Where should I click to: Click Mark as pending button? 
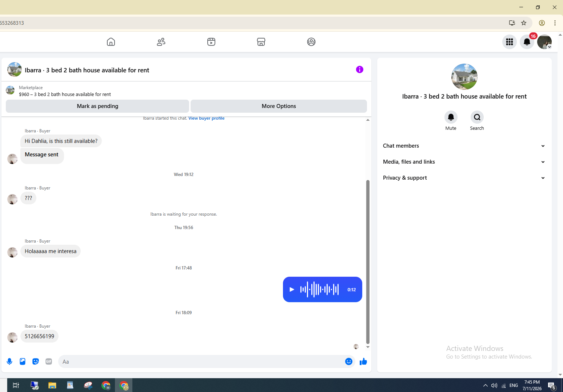(x=97, y=106)
